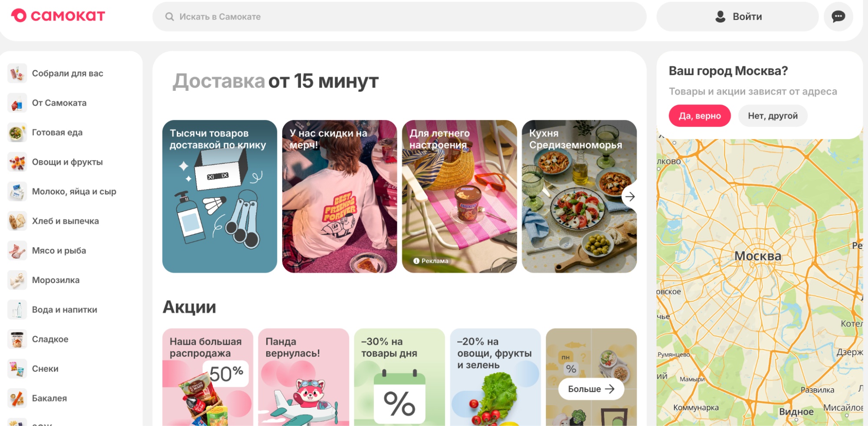
Task: Click the Москва label on the map
Action: pyautogui.click(x=758, y=256)
